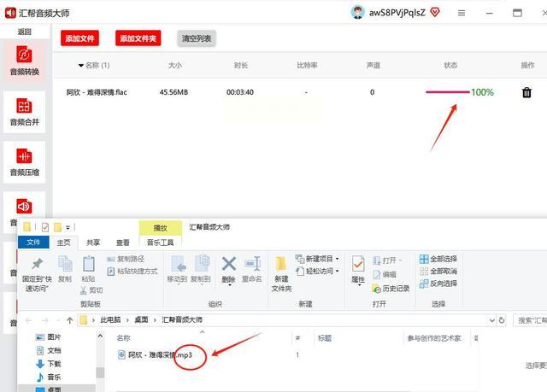Open 下载 in navigation pane
This screenshot has height=392, width=547.
[x=49, y=364]
